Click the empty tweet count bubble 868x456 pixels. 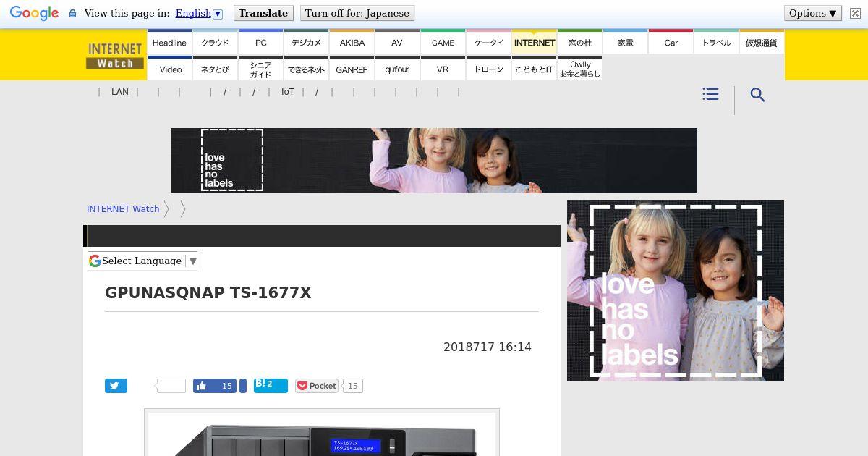tap(171, 386)
